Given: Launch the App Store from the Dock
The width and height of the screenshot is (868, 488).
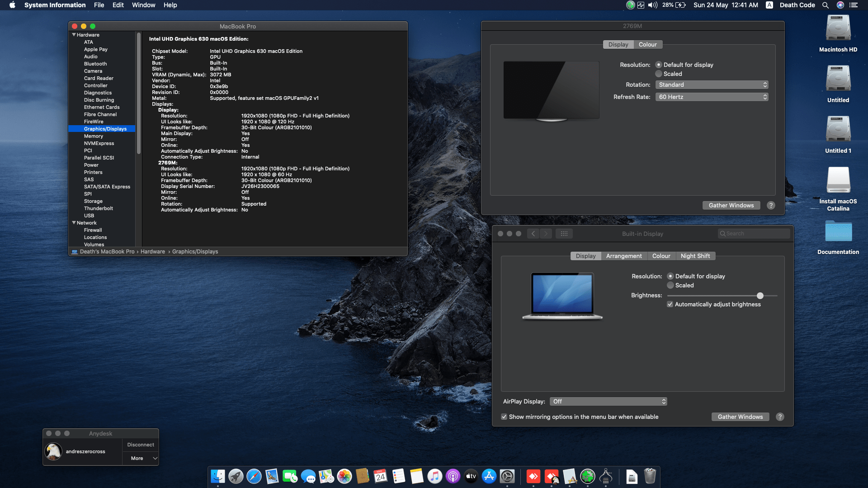Looking at the screenshot, I should [x=489, y=476].
